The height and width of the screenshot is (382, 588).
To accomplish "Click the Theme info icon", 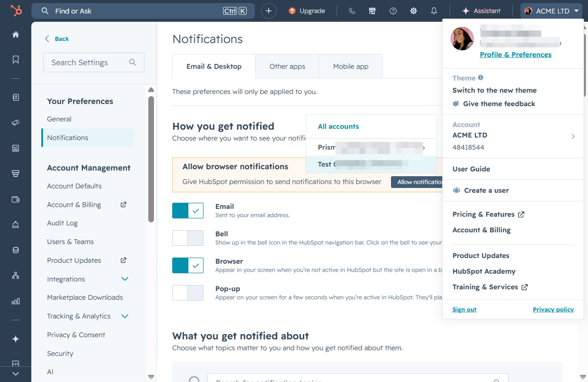I will pyautogui.click(x=481, y=77).
